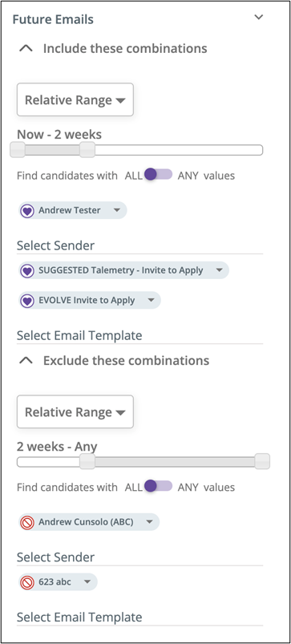291x644 pixels.
Task: Open the EVOLVE Invite to Apply chip arrow
Action: click(151, 301)
